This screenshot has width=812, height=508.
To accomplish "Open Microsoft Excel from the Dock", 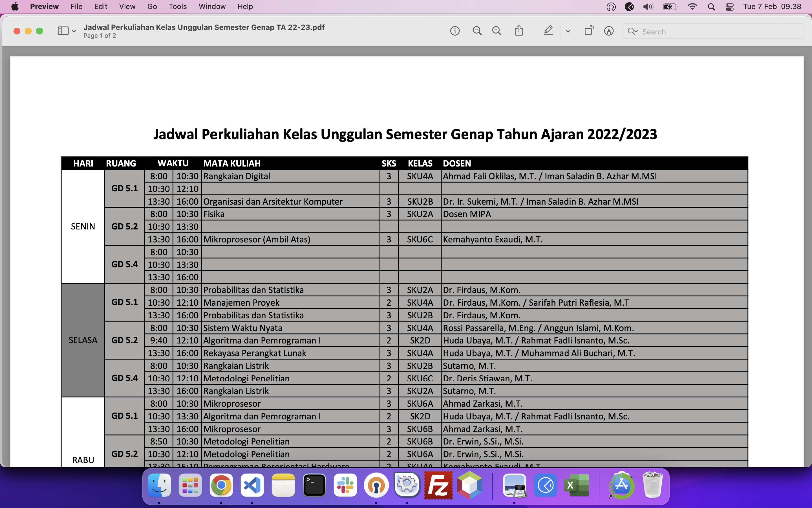I will [577, 485].
